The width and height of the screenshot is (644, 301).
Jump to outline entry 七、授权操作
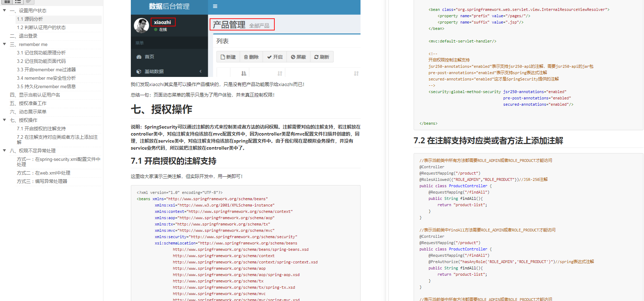[x=24, y=120]
